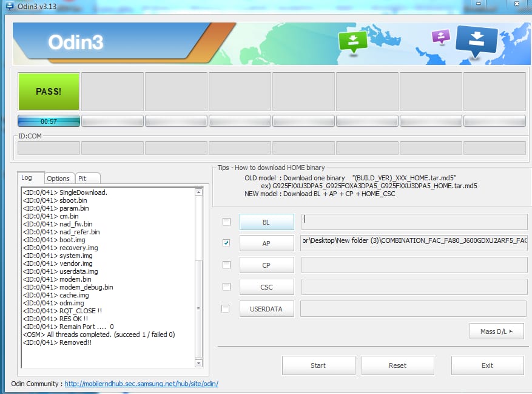The height and width of the screenshot is (394, 532).
Task: Click the green download icon in banner
Action: (353, 42)
